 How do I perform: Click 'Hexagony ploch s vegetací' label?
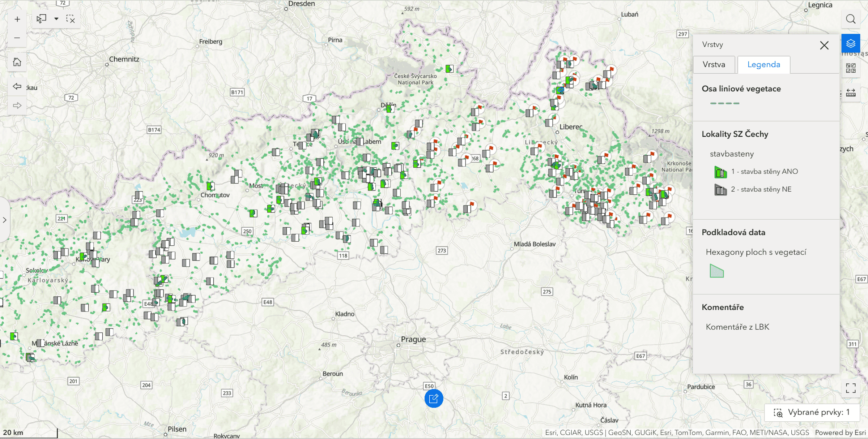(x=756, y=252)
